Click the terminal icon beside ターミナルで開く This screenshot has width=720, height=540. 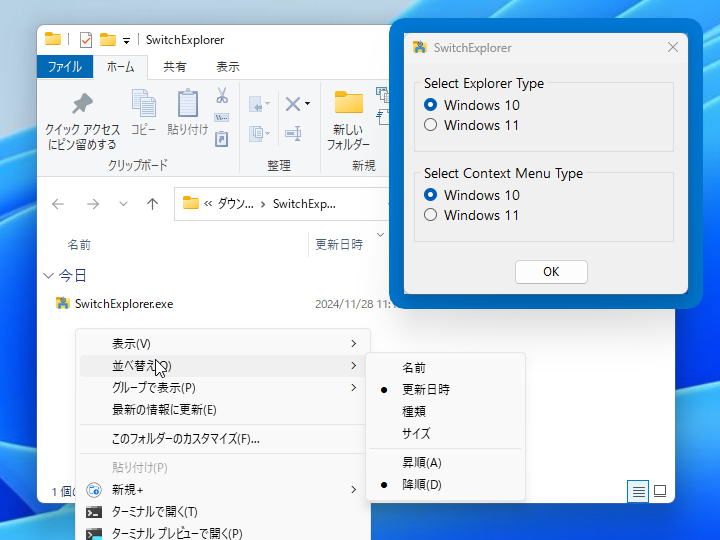click(94, 512)
